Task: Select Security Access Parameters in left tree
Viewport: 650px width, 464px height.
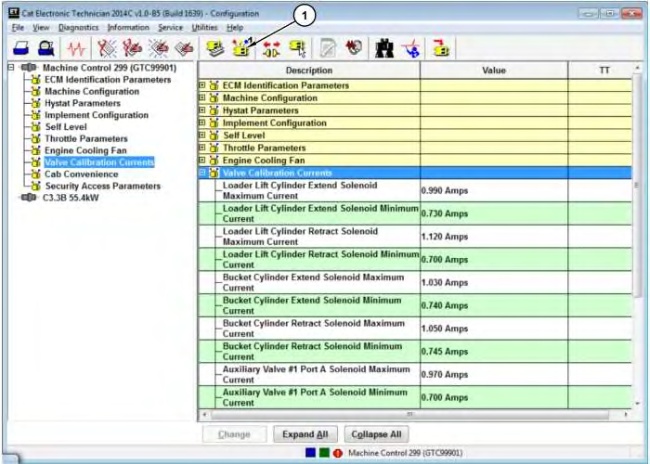Action: coord(103,186)
